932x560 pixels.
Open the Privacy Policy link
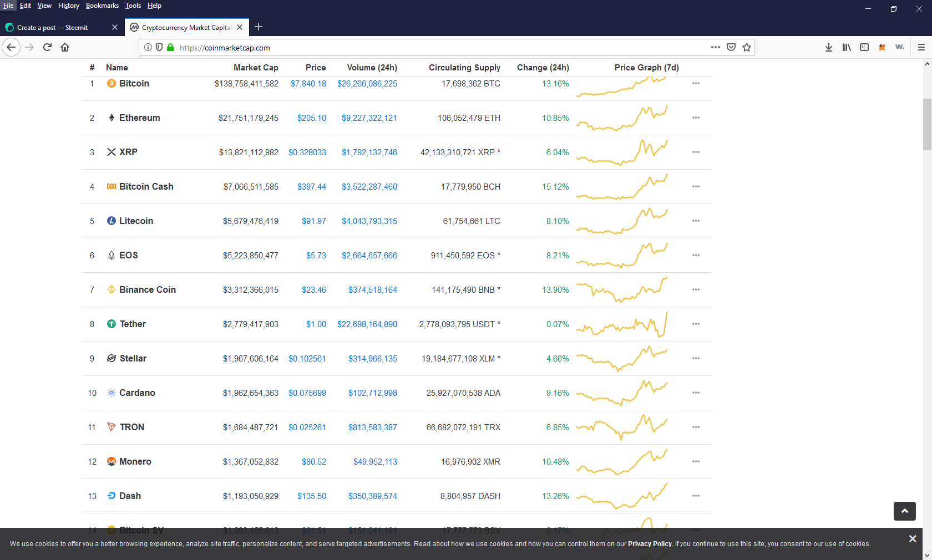click(650, 544)
